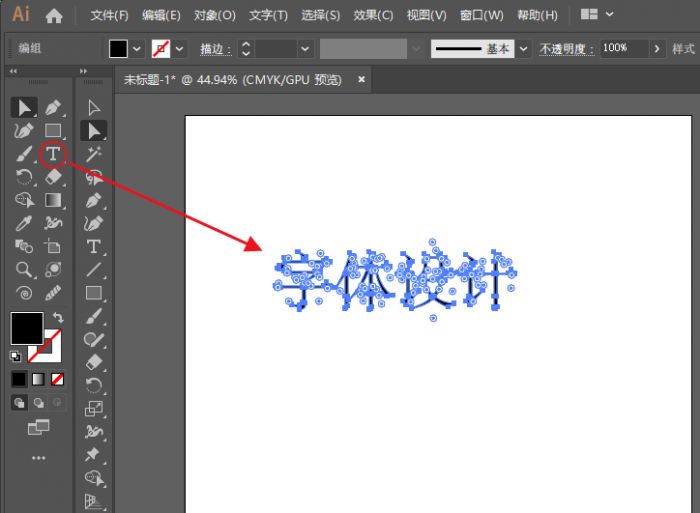Click the 不透明度 label link
Image resolution: width=700 pixels, height=513 pixels.
point(566,49)
